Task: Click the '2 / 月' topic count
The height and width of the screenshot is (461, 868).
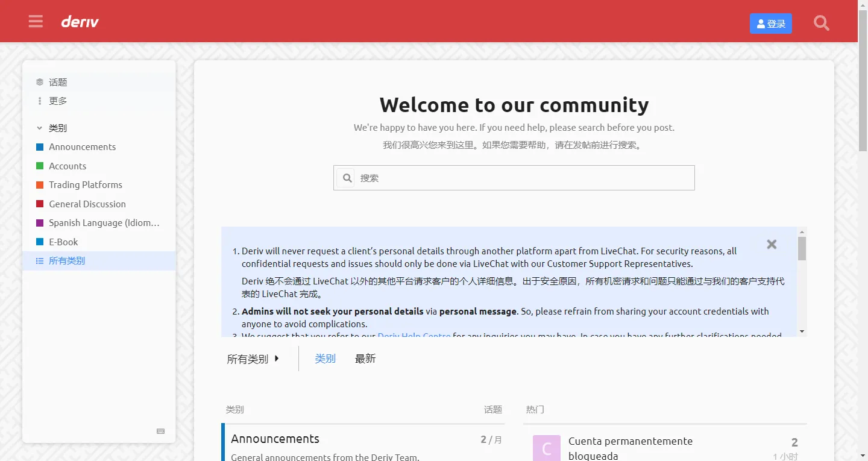Action: pyautogui.click(x=491, y=440)
